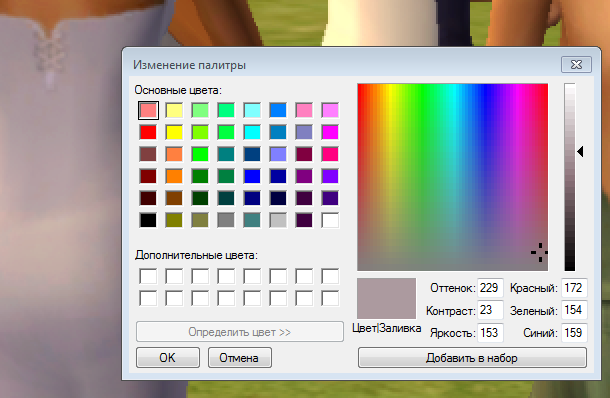Select the hot pink basic color swatch
Image resolution: width=610 pixels, height=398 pixels.
click(330, 154)
